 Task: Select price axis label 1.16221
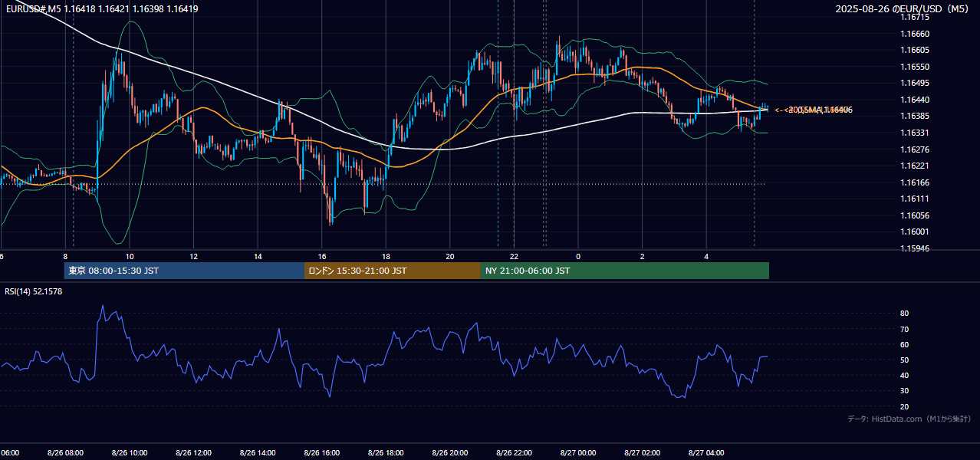[x=915, y=166]
